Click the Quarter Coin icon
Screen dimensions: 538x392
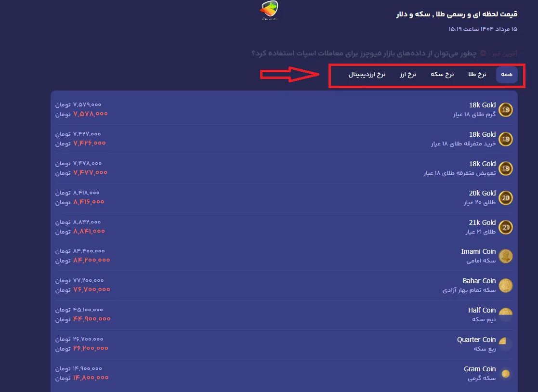click(x=506, y=344)
